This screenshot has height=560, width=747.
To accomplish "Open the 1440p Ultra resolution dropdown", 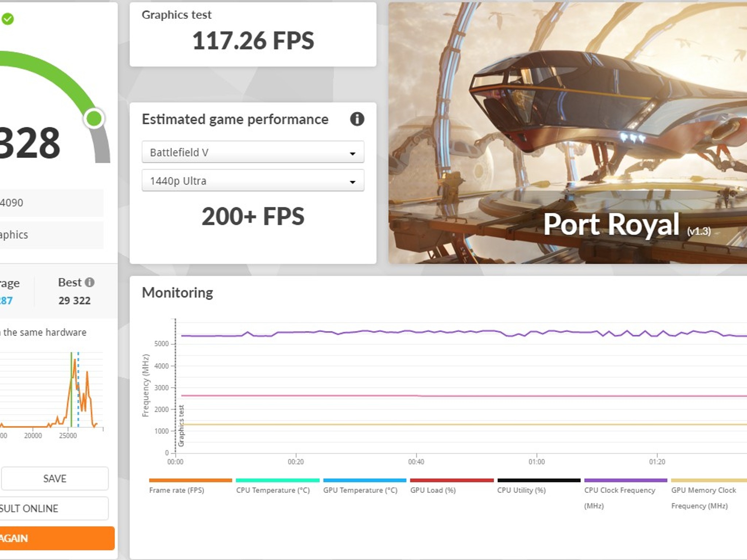I will coord(253,180).
